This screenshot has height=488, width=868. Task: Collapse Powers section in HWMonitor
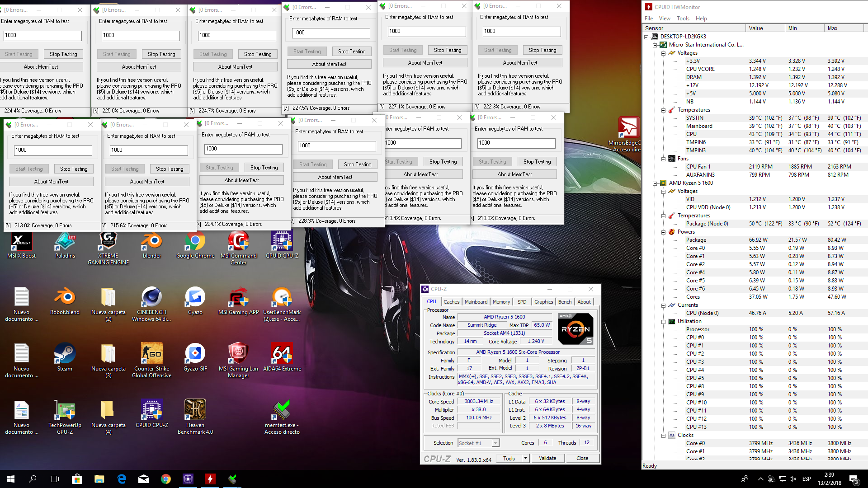pyautogui.click(x=663, y=232)
